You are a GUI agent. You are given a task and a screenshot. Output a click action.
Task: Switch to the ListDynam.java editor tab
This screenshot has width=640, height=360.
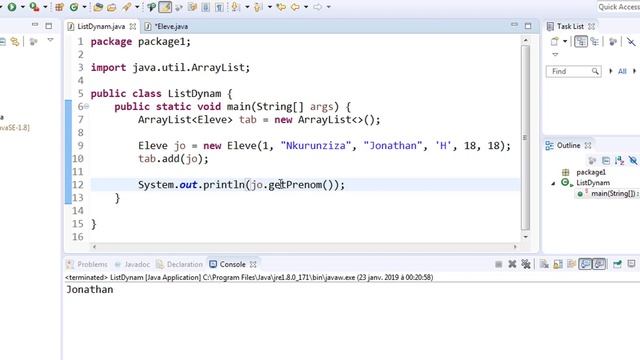coord(101,27)
